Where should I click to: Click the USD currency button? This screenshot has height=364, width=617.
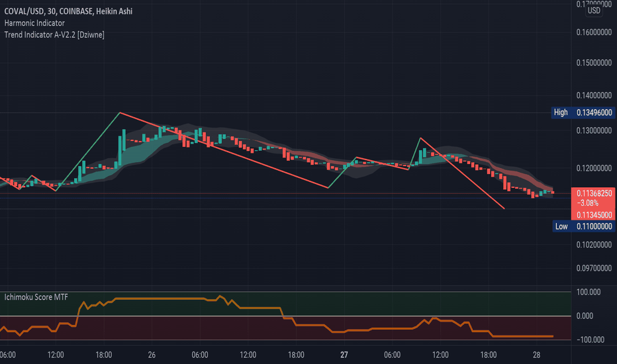click(594, 10)
